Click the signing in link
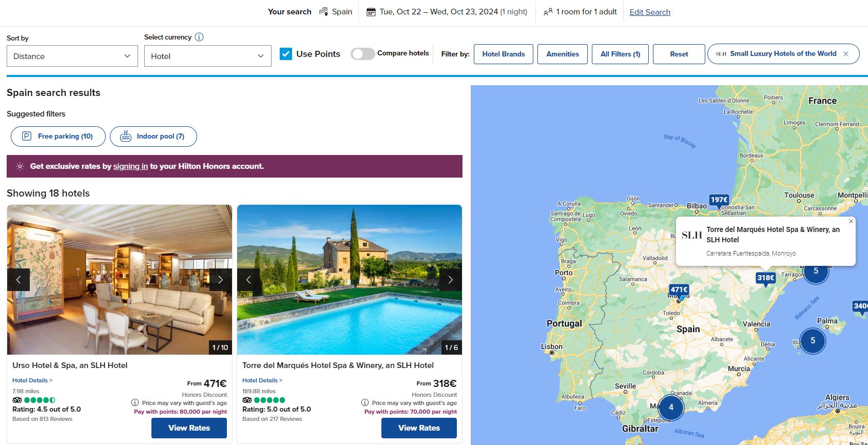This screenshot has height=445, width=868. pos(130,166)
